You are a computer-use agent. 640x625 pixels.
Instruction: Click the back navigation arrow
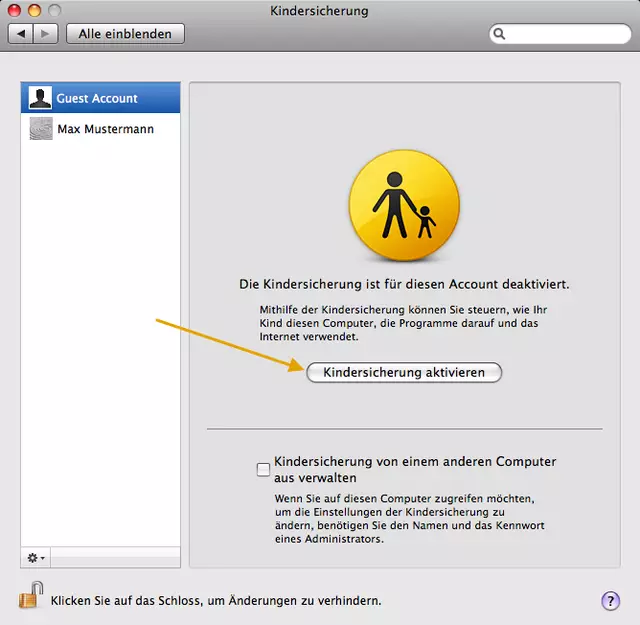click(x=22, y=34)
